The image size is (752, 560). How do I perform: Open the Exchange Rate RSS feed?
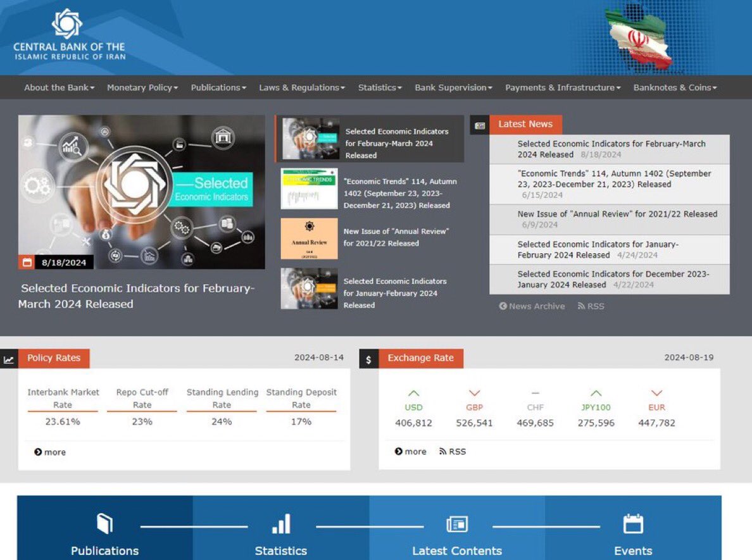tap(452, 452)
